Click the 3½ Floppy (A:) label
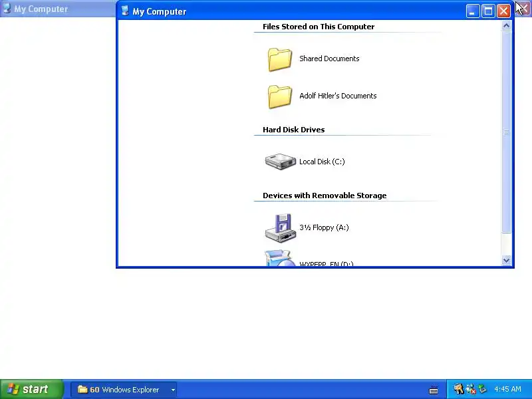532x399 pixels. click(324, 227)
